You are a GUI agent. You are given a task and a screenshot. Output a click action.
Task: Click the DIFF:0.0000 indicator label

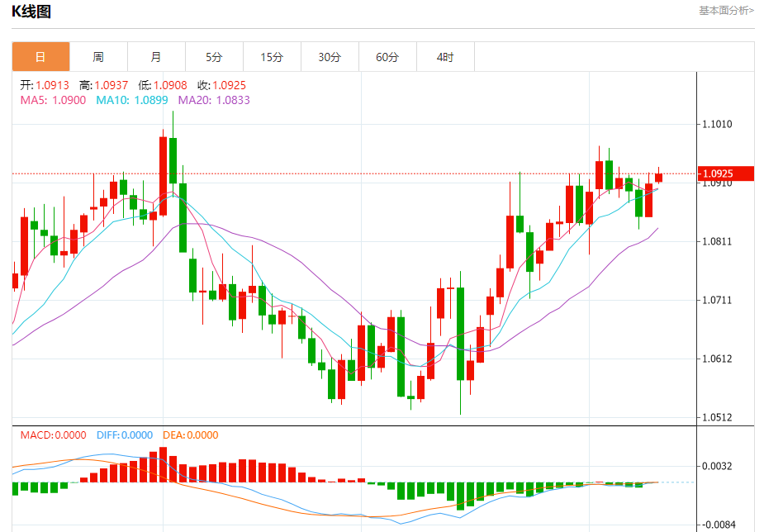(x=125, y=435)
